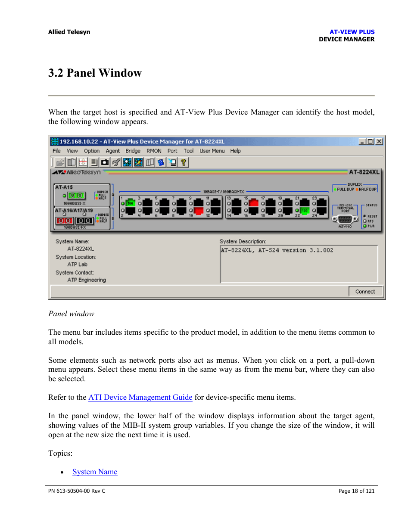
Task: Click the green AT-A15 1000BASE-X fiber port
Action: pyautogui.click(x=76, y=196)
